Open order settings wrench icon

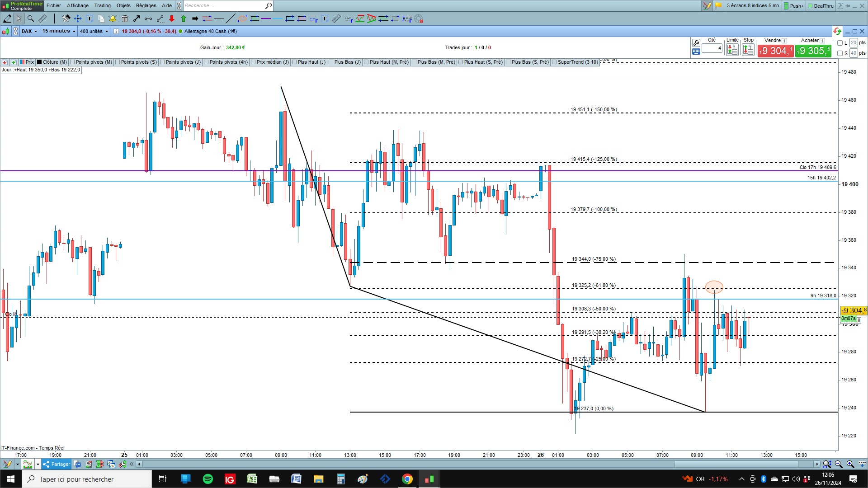pos(696,43)
